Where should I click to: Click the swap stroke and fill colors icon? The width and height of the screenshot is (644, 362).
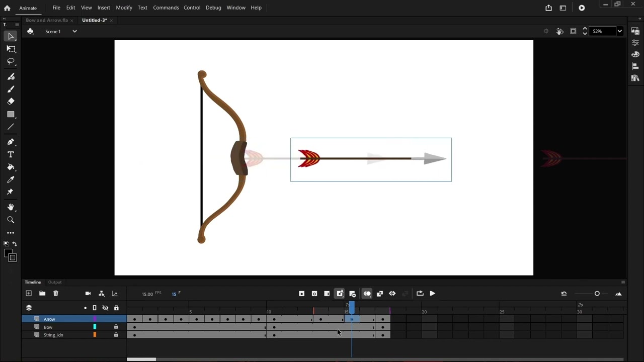14,244
